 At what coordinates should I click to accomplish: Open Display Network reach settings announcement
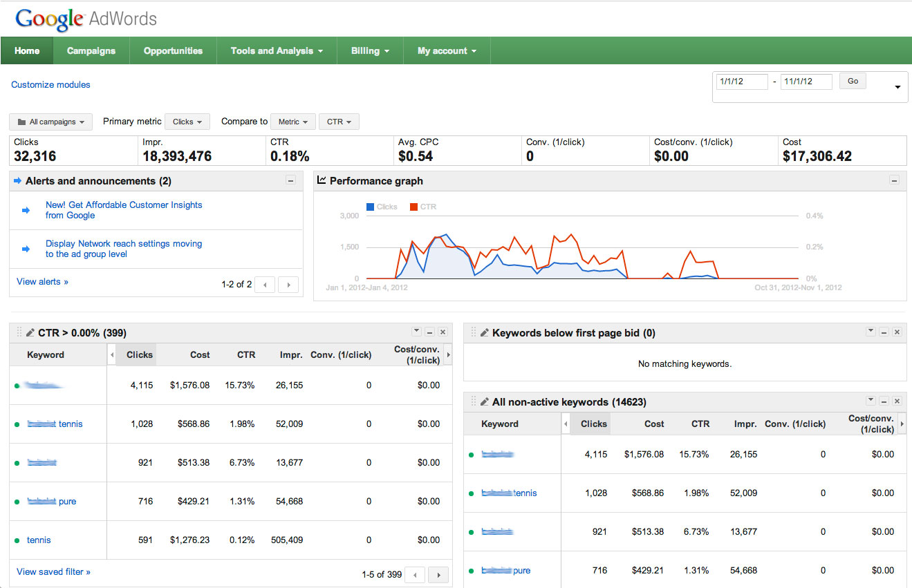[124, 249]
